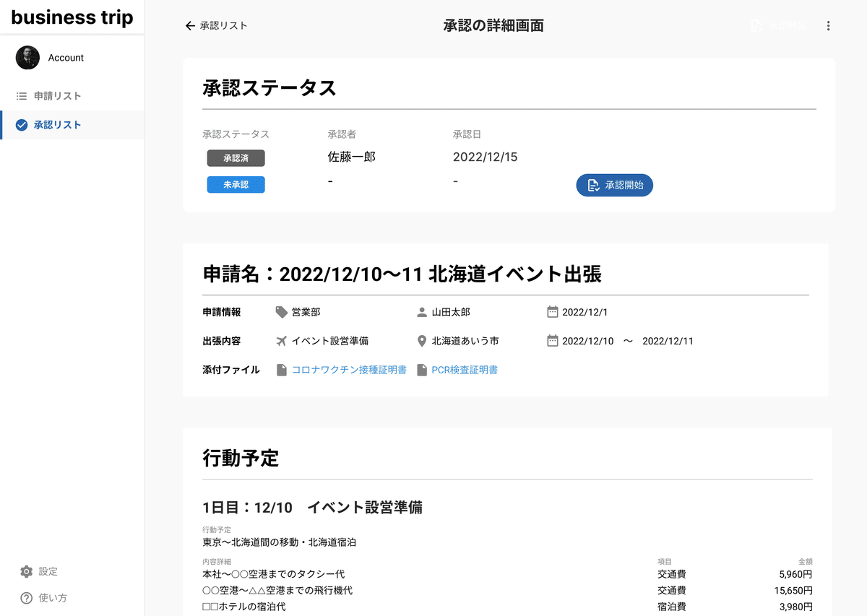Click the gear icon for 設定
The width and height of the screenshot is (867, 616).
(27, 571)
